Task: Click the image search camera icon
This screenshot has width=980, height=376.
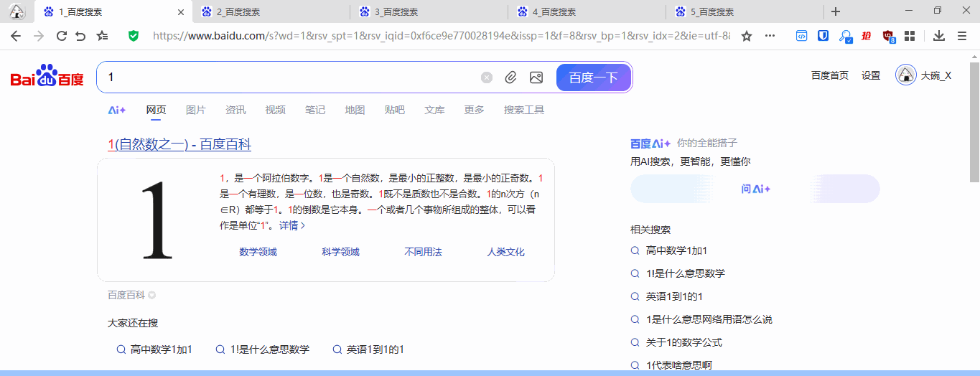Action: 536,77
